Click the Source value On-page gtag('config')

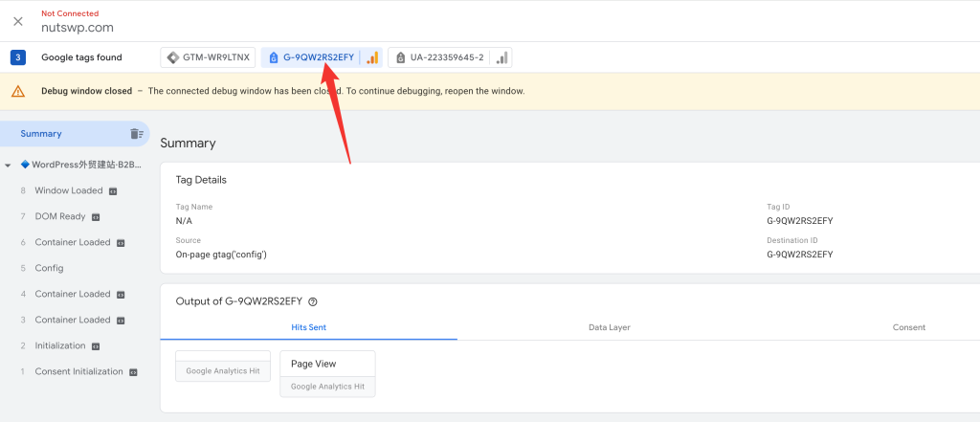(221, 255)
